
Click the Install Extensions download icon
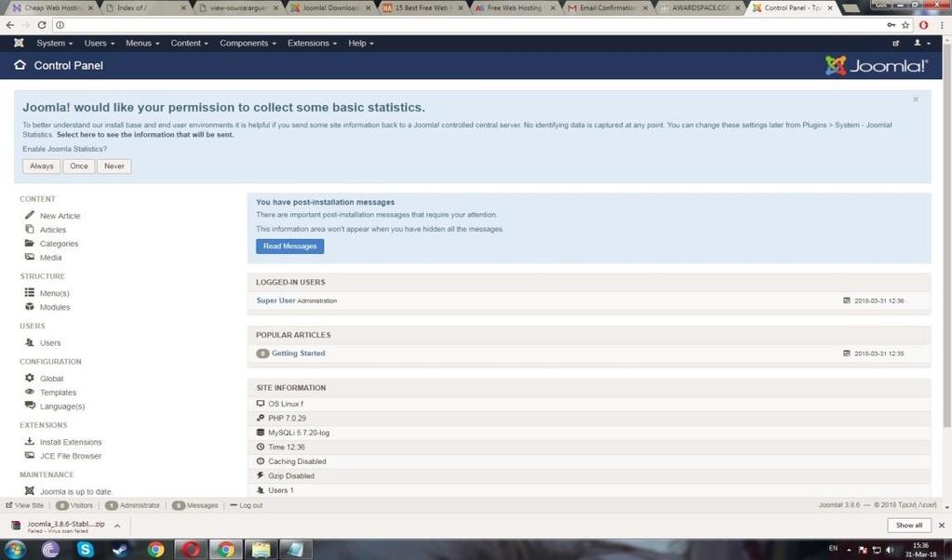click(29, 441)
